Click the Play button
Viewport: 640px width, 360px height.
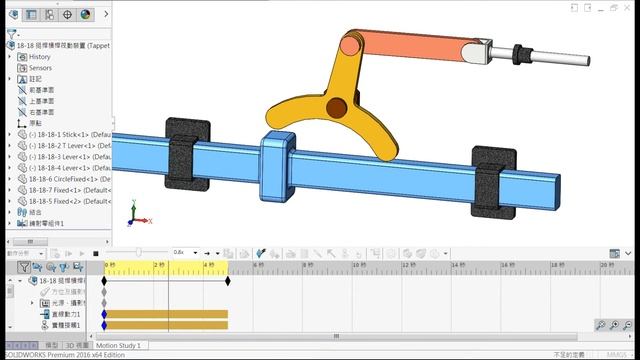82,253
